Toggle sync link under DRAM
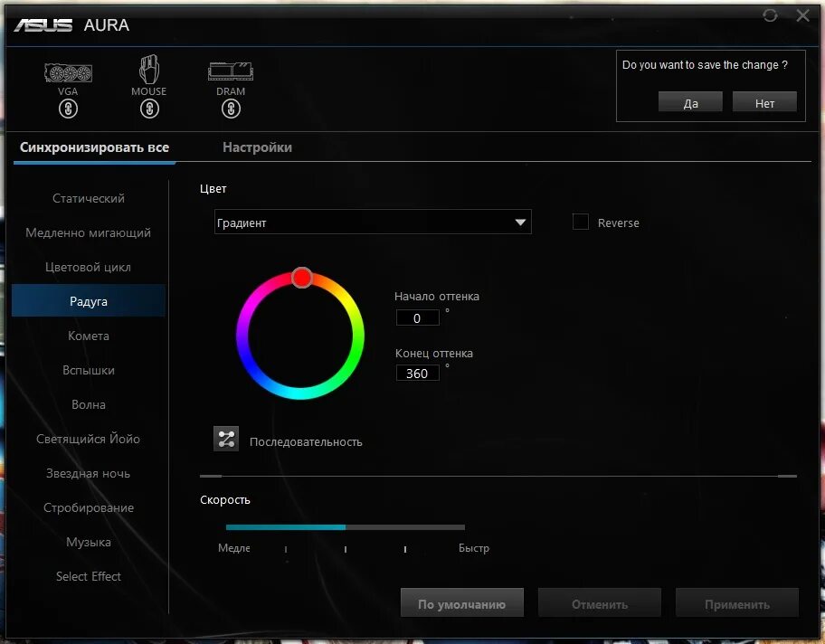The width and height of the screenshot is (825, 644). click(231, 109)
